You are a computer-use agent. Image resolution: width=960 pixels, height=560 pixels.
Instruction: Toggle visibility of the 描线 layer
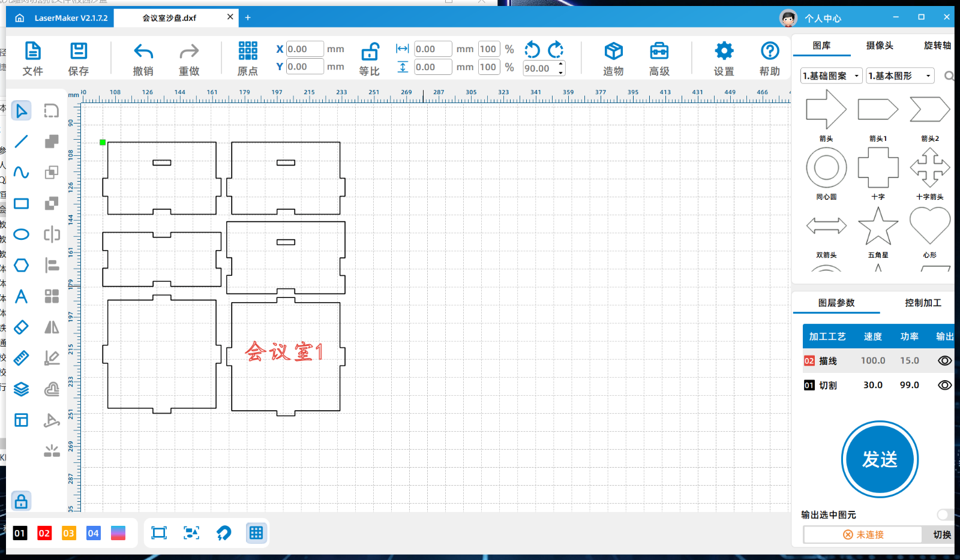[x=945, y=361]
